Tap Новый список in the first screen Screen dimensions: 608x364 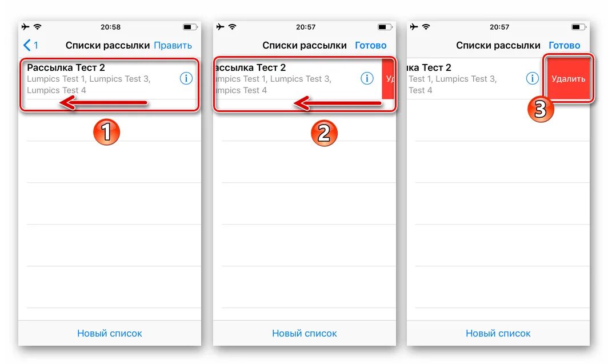tap(110, 333)
